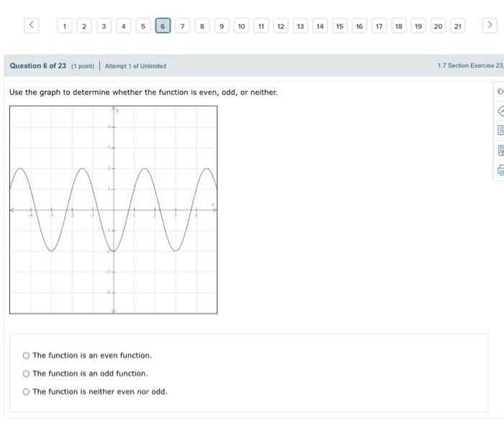504x441 pixels.
Task: Jump to question 14
Action: 320,26
